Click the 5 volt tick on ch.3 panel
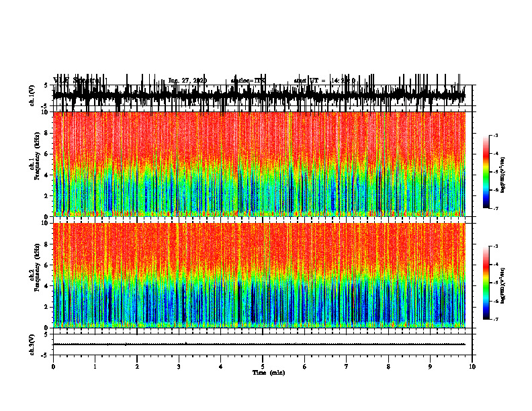 coord(46,334)
